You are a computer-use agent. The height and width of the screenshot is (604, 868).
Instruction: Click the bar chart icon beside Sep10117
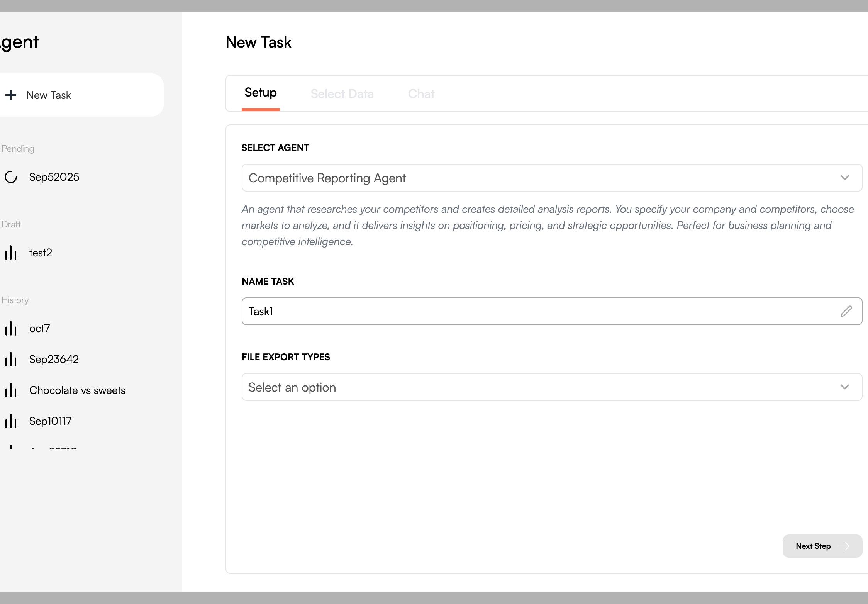coord(11,421)
